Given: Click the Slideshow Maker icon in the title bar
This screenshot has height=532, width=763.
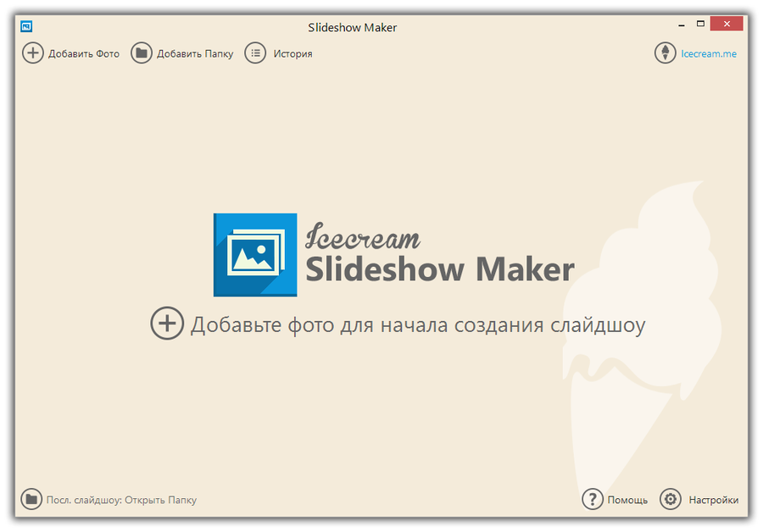Looking at the screenshot, I should (x=26, y=27).
